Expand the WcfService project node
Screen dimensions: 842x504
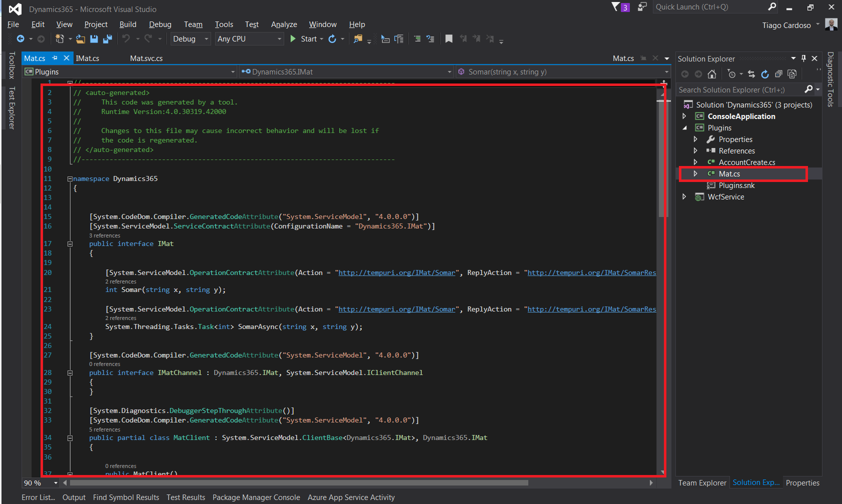(x=684, y=197)
